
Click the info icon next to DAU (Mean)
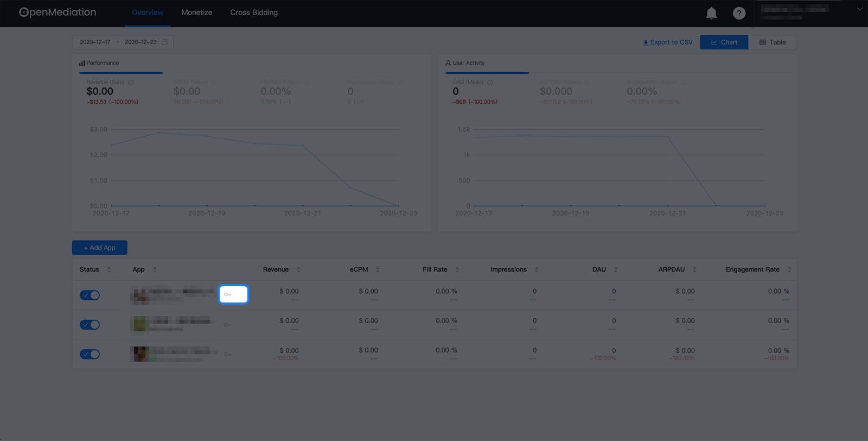[x=490, y=83]
